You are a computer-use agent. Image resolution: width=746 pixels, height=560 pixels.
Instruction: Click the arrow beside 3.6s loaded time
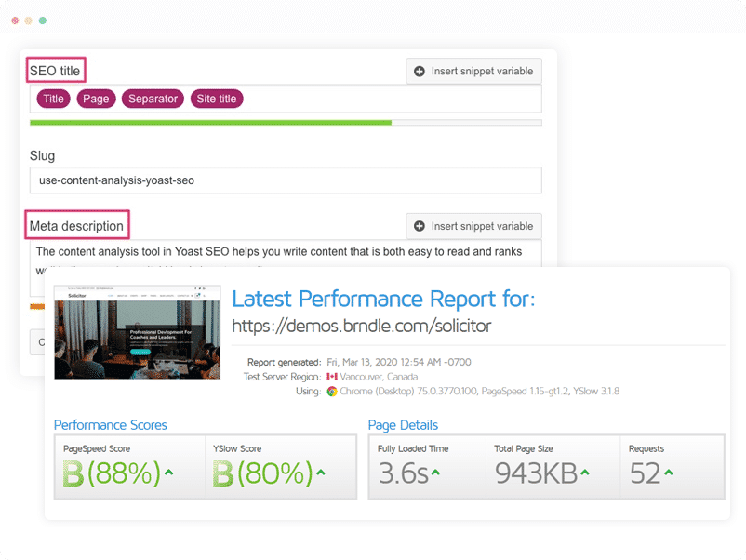tap(435, 473)
